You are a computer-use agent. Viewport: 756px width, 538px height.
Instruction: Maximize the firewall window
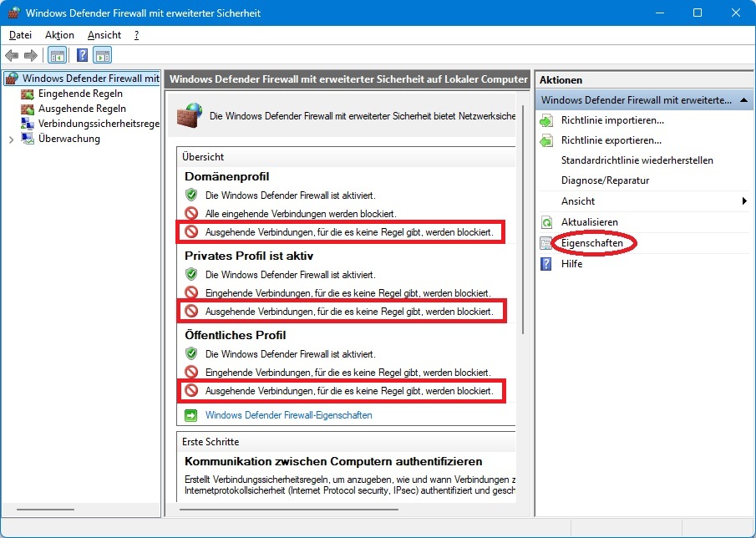[698, 13]
